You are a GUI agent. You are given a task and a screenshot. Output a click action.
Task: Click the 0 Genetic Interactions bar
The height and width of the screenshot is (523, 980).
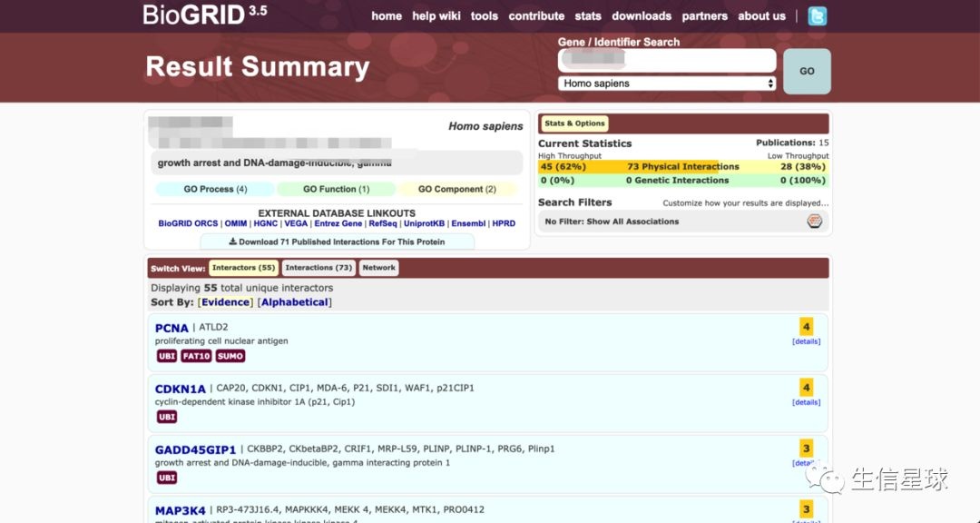coord(683,180)
